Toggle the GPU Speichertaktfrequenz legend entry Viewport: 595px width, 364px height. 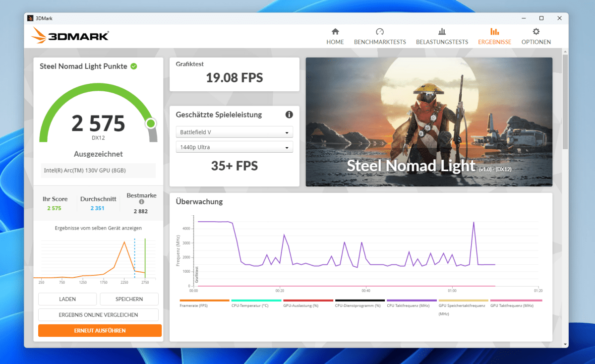463,307
